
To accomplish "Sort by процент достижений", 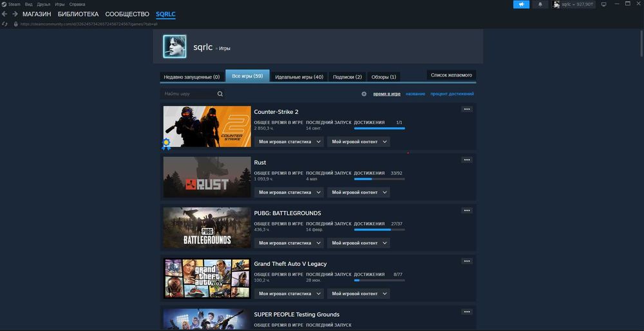I will (x=452, y=93).
